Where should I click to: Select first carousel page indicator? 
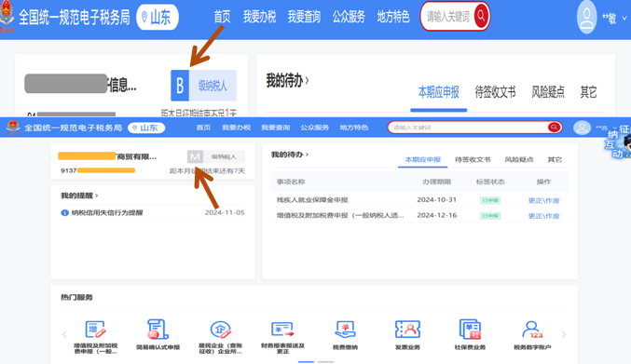point(306,361)
